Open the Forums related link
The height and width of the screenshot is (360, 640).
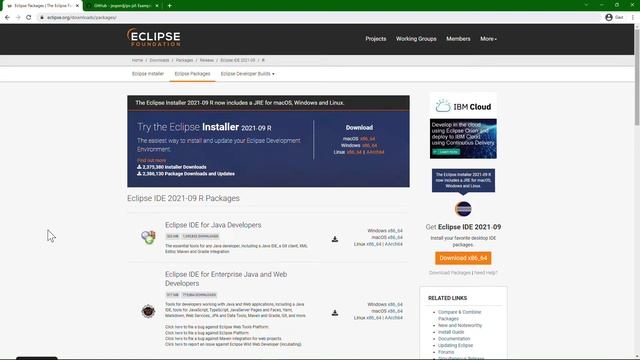[x=446, y=352]
